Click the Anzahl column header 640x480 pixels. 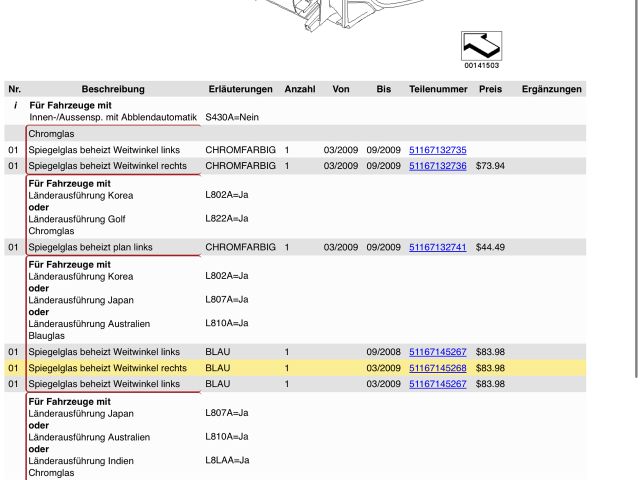coord(299,90)
